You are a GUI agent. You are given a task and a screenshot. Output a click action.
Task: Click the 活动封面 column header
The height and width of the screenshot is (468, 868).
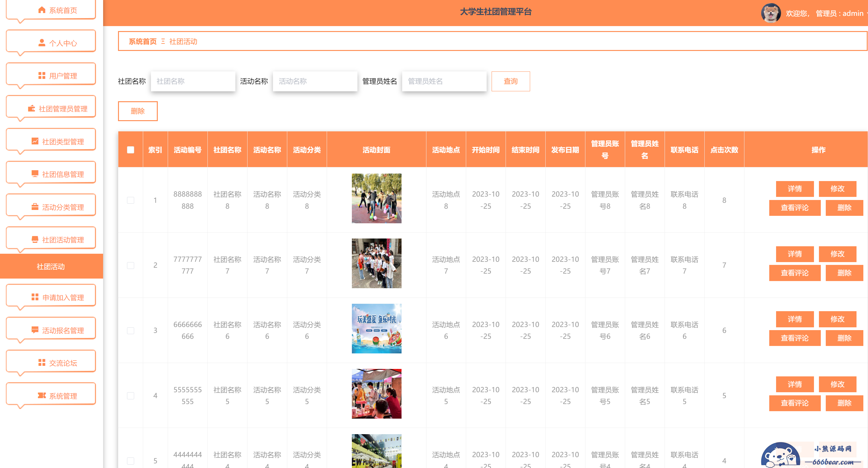(376, 150)
